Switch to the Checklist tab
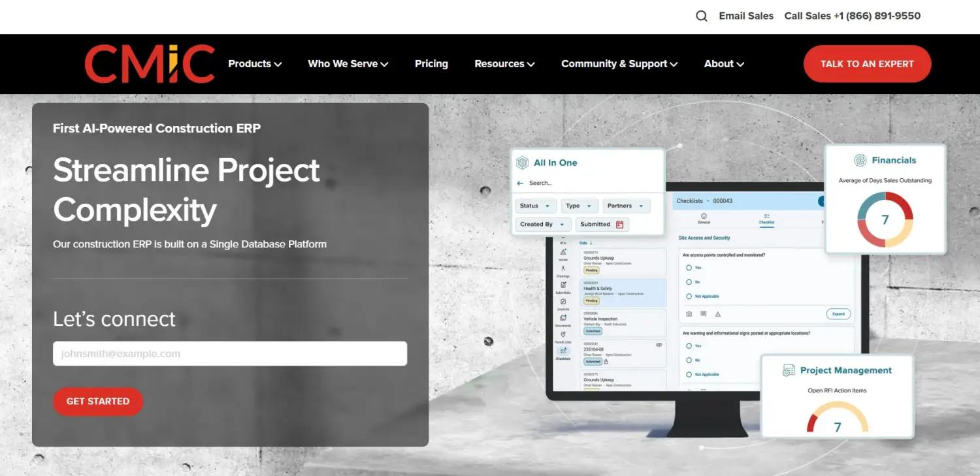Image resolution: width=980 pixels, height=476 pixels. pos(766,219)
